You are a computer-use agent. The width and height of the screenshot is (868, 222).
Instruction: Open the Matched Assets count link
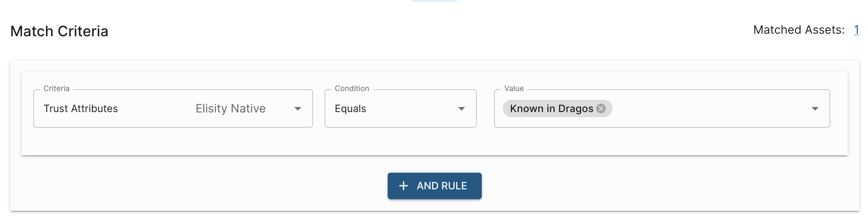coord(856,30)
